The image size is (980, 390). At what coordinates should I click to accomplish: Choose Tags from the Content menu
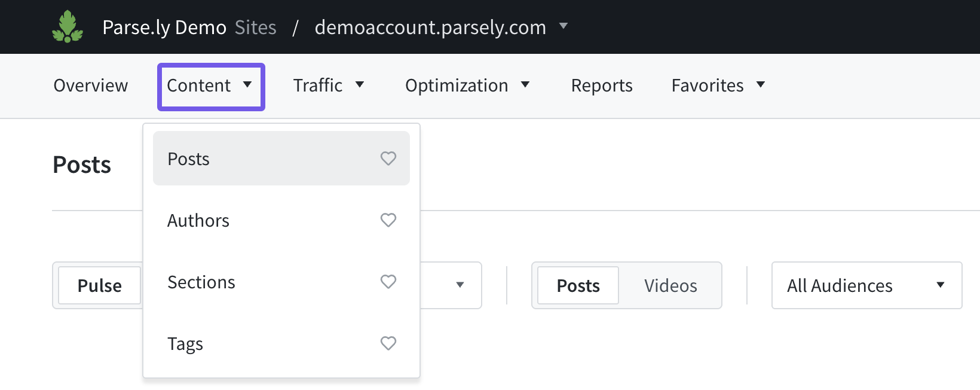185,344
